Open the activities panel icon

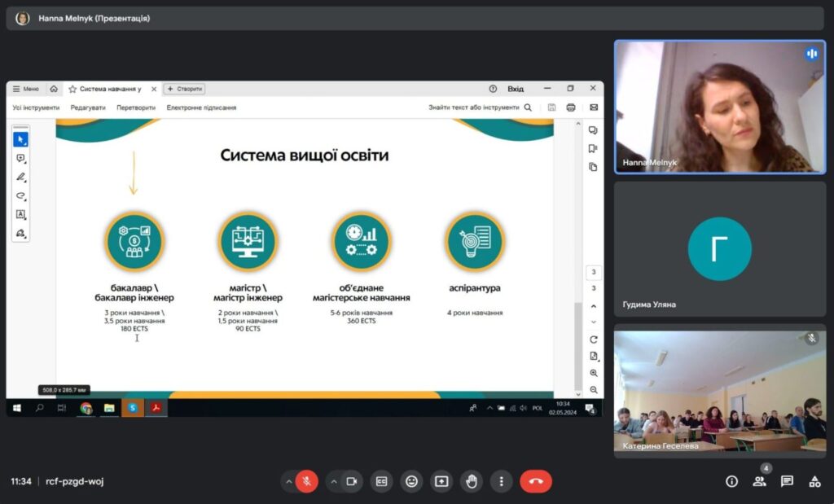point(814,481)
